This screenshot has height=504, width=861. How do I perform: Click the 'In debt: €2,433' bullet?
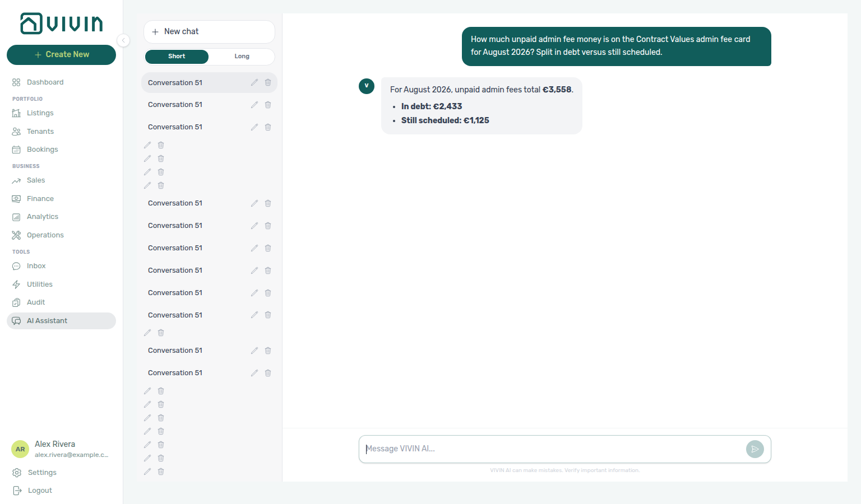pos(432,106)
